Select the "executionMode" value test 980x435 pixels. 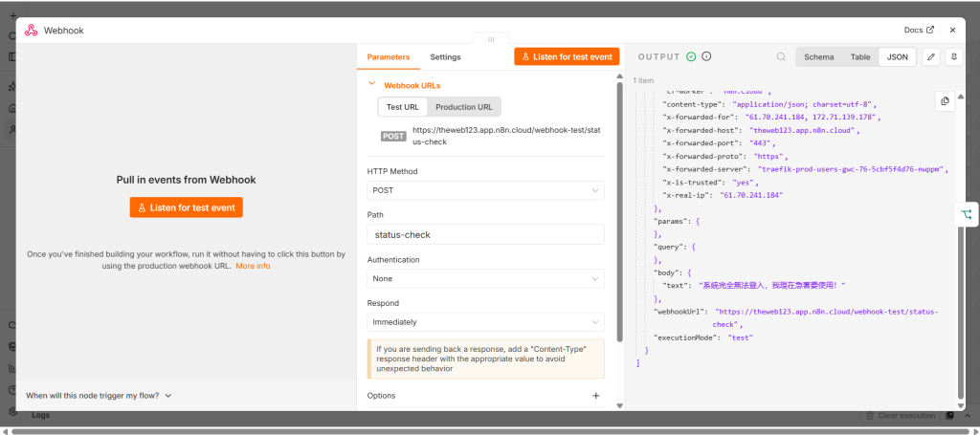click(740, 337)
